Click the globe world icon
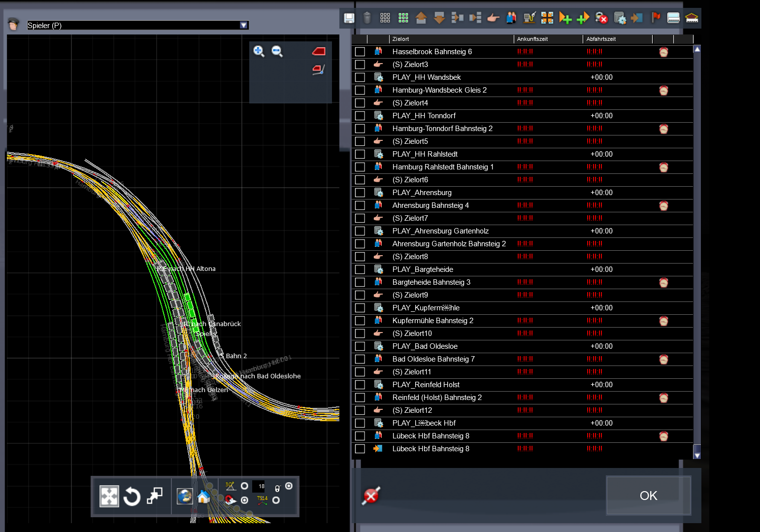The width and height of the screenshot is (760, 532). [x=185, y=496]
